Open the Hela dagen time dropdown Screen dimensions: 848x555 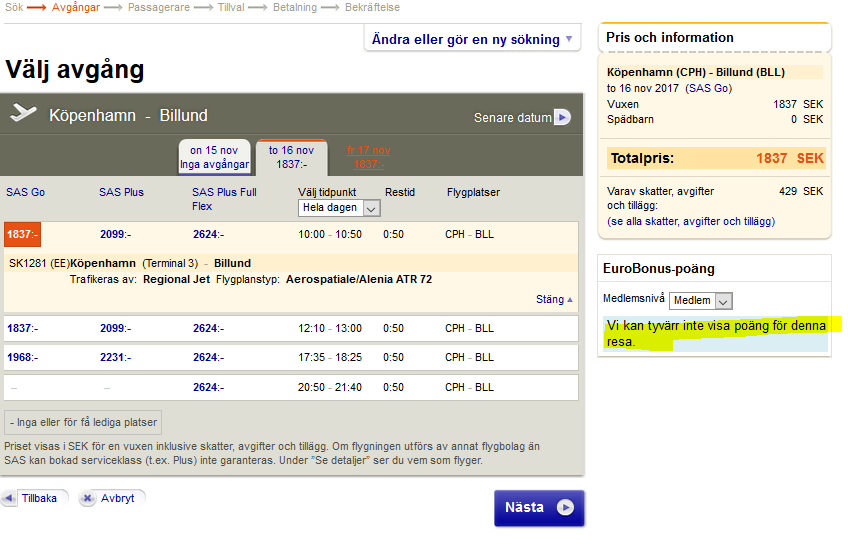(339, 208)
